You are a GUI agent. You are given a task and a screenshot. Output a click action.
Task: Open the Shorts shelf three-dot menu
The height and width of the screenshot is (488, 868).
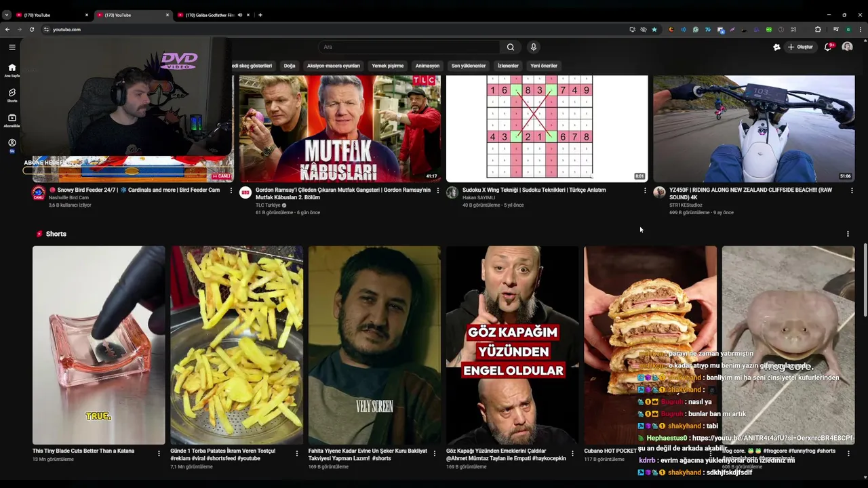(848, 234)
